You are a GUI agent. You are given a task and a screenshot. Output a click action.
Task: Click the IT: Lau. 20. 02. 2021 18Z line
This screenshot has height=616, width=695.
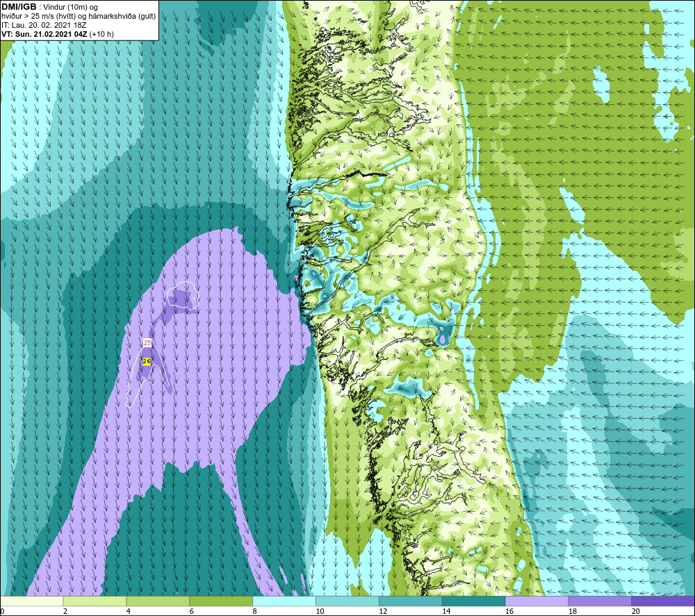(44, 25)
